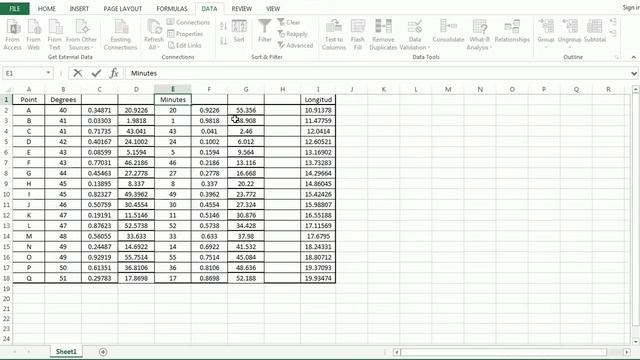640x360 pixels.
Task: Expand the formula bar
Action: click(634, 73)
